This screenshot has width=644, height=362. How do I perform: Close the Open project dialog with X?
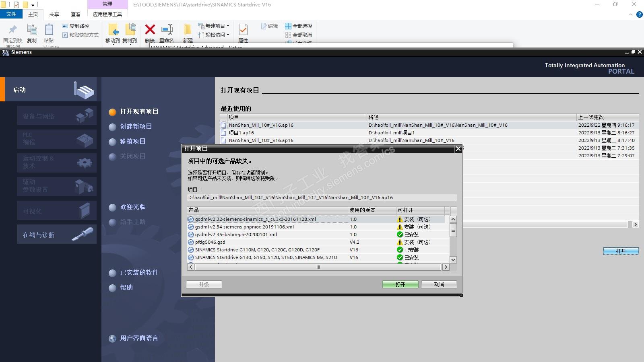click(x=458, y=149)
